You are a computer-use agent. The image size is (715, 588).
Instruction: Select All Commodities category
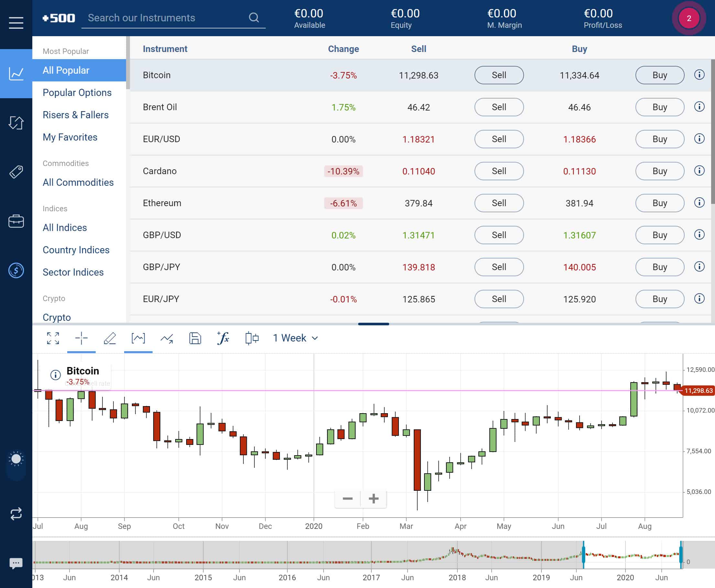[x=78, y=182]
